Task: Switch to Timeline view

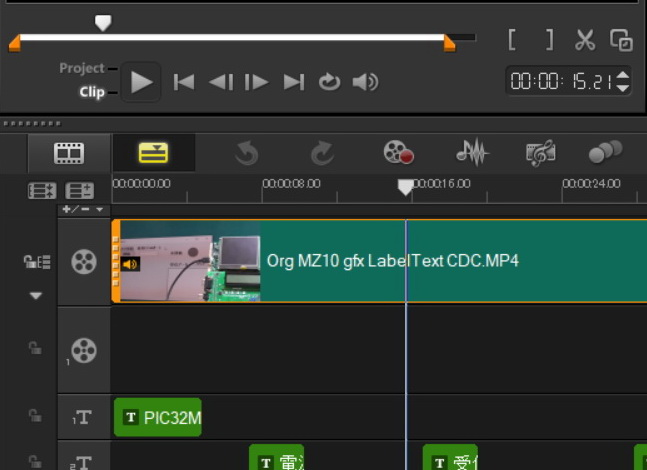Action: (x=153, y=153)
